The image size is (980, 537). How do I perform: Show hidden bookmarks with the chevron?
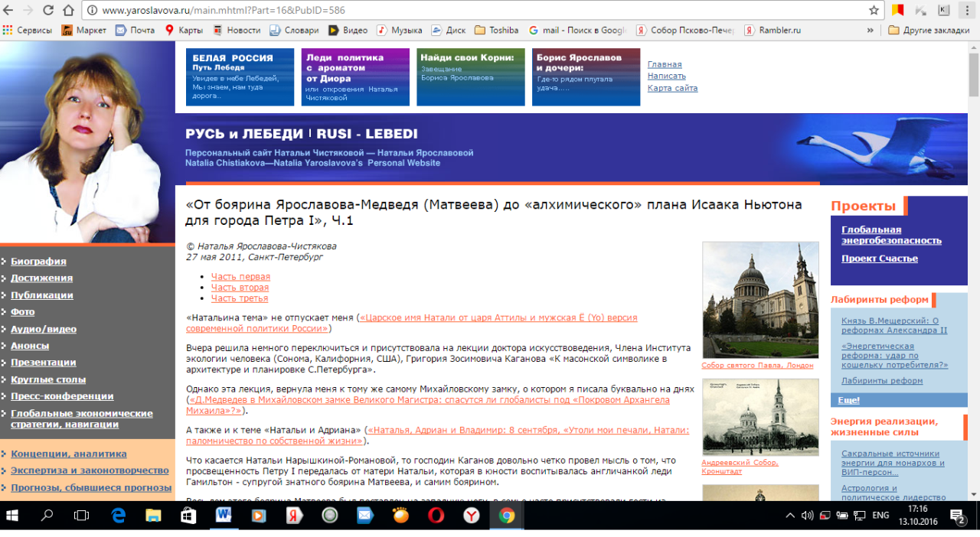[870, 31]
